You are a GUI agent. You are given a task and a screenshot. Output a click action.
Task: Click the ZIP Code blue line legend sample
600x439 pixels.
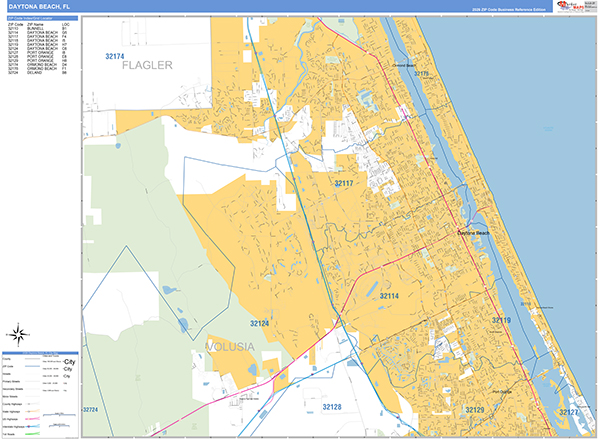click(x=32, y=366)
